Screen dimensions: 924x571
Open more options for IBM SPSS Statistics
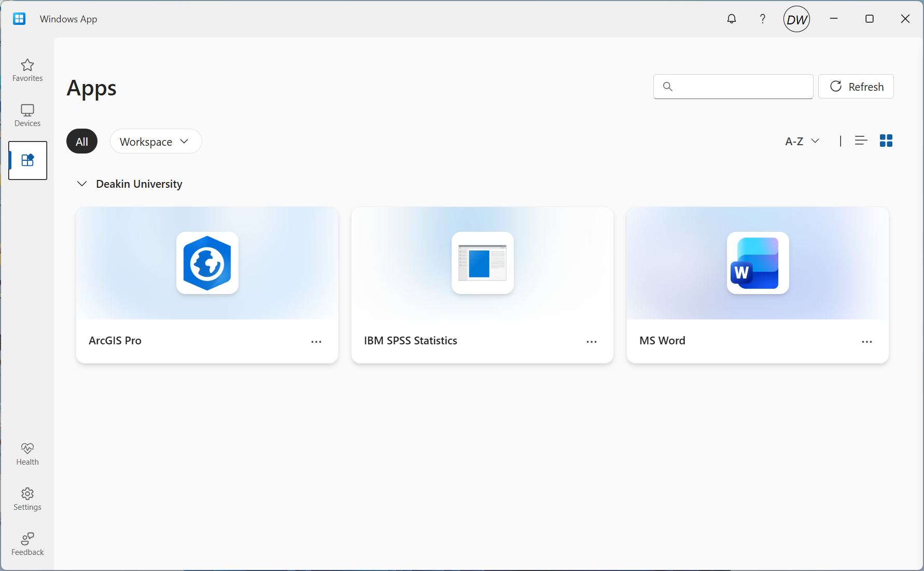click(592, 341)
